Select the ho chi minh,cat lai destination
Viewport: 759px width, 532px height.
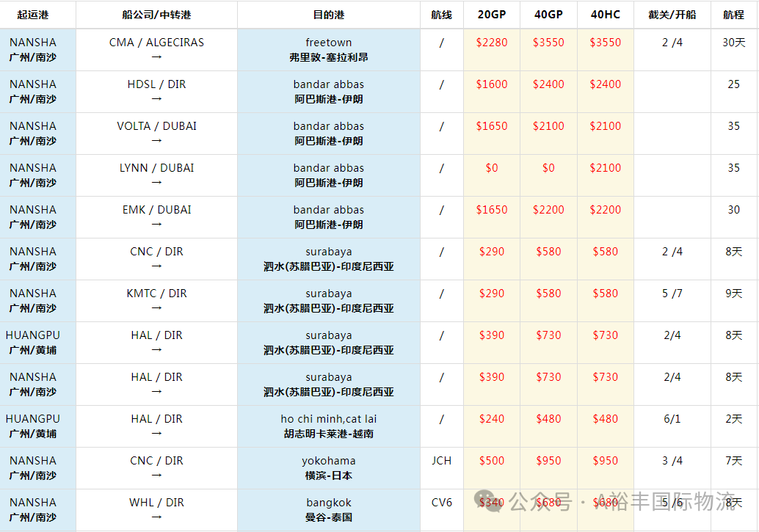point(329,426)
